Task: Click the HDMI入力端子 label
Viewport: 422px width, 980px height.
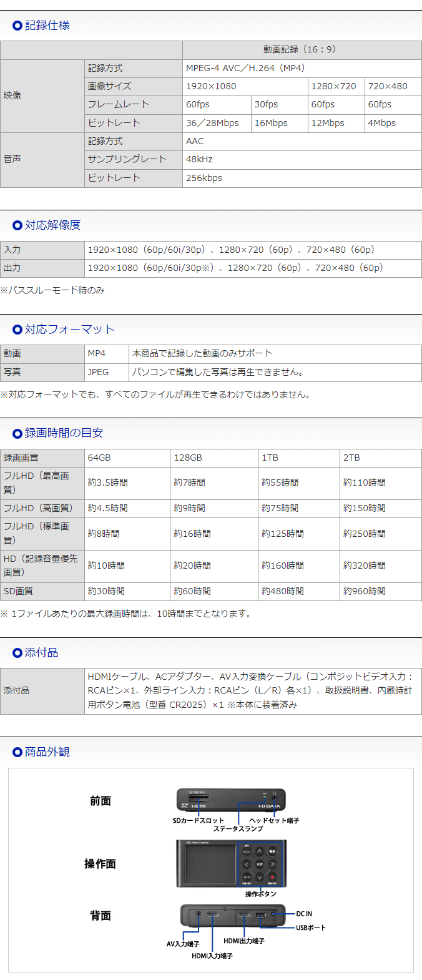Action: (x=212, y=956)
